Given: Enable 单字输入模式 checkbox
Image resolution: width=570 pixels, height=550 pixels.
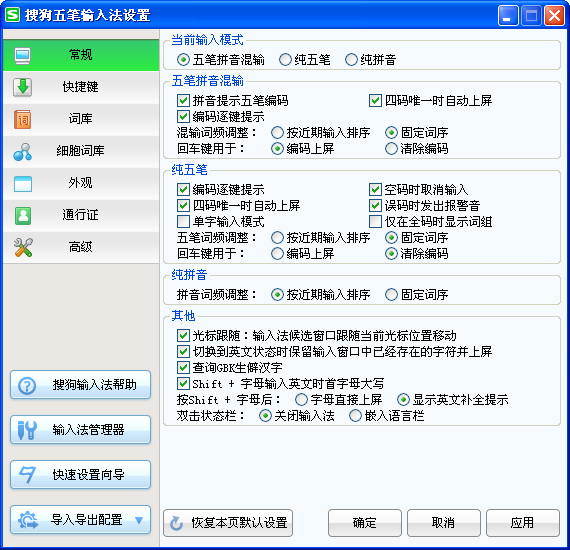Looking at the screenshot, I should 183,221.
